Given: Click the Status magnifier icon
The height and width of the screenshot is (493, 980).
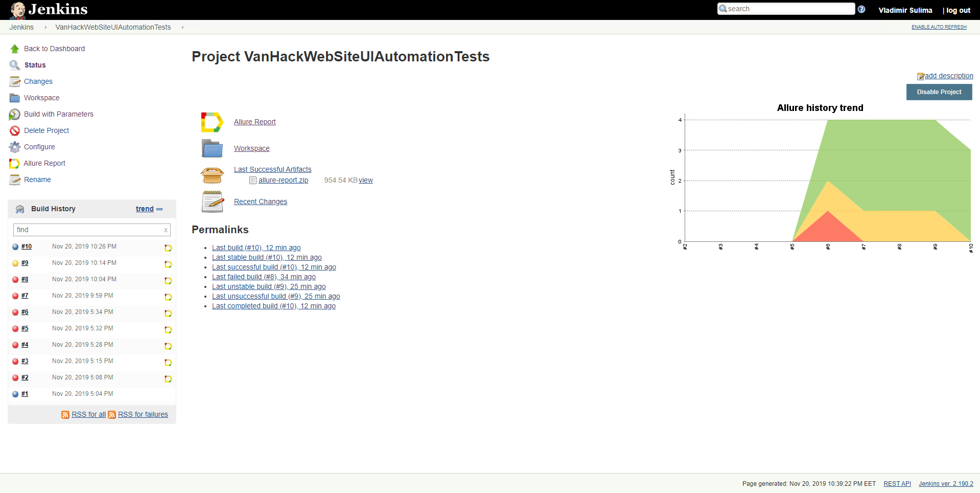Looking at the screenshot, I should [x=14, y=65].
